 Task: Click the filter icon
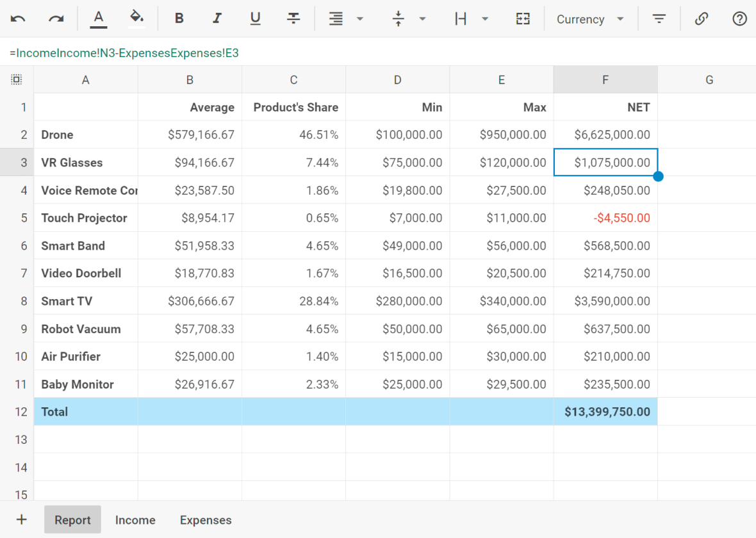click(659, 19)
